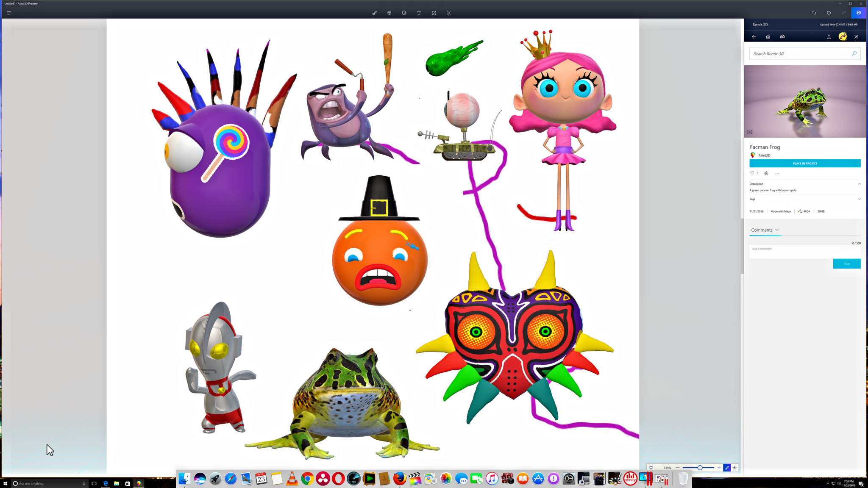The width and height of the screenshot is (868, 488).
Task: Like the Pacman Frog model
Action: [752, 173]
